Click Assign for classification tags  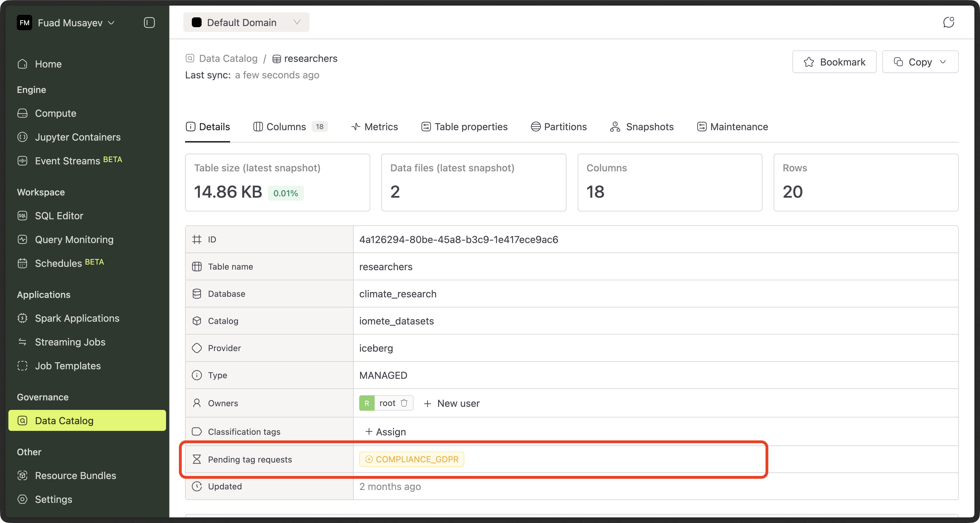[x=386, y=432]
